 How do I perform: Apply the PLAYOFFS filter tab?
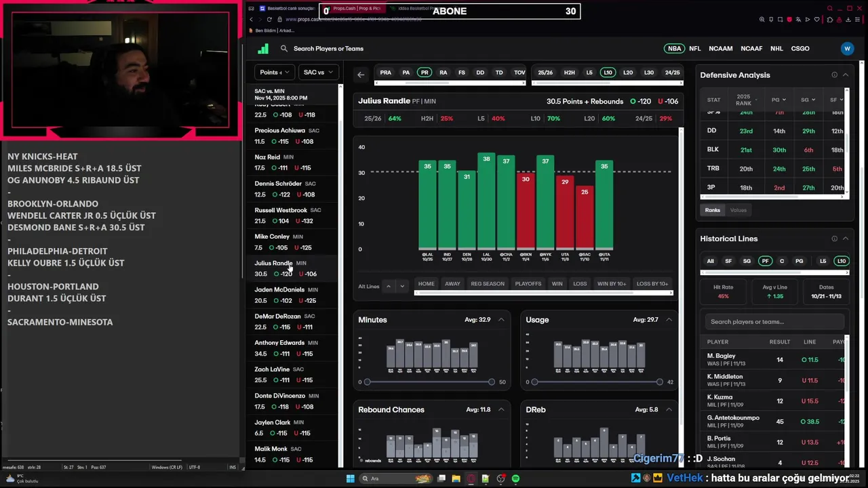click(528, 283)
